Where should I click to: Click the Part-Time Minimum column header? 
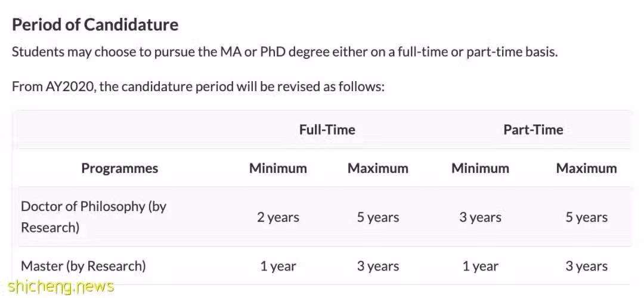coord(480,168)
